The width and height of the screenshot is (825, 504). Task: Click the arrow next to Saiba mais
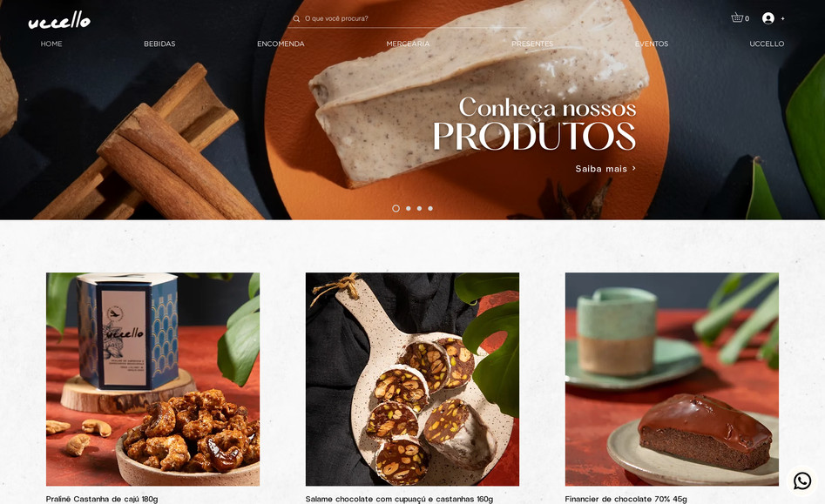[x=634, y=168]
